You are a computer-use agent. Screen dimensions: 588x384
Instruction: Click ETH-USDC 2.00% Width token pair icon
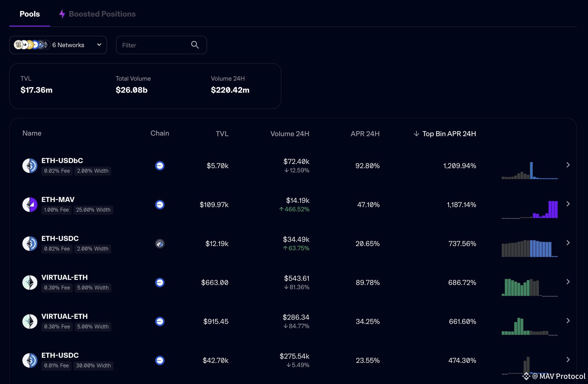pos(30,244)
